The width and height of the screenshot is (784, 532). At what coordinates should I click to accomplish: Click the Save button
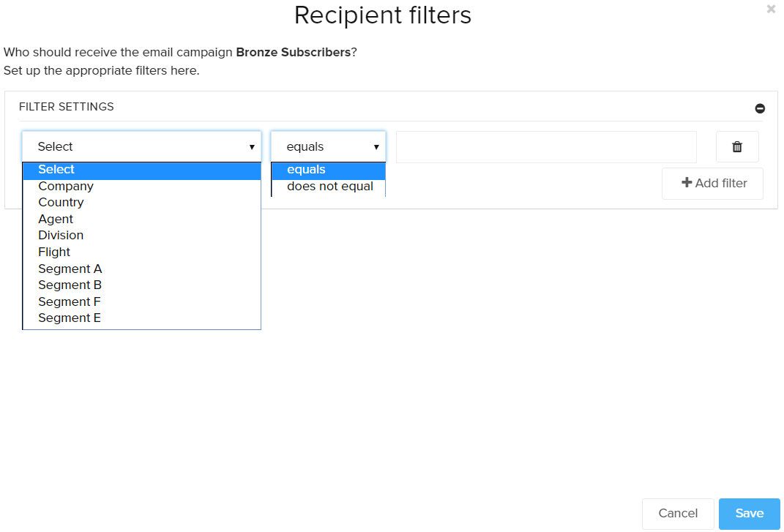point(749,513)
